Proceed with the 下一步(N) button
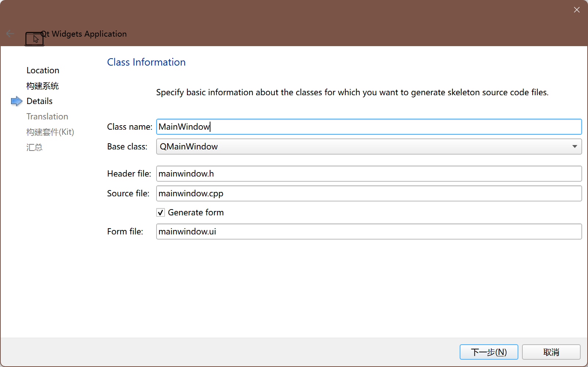 click(x=489, y=352)
